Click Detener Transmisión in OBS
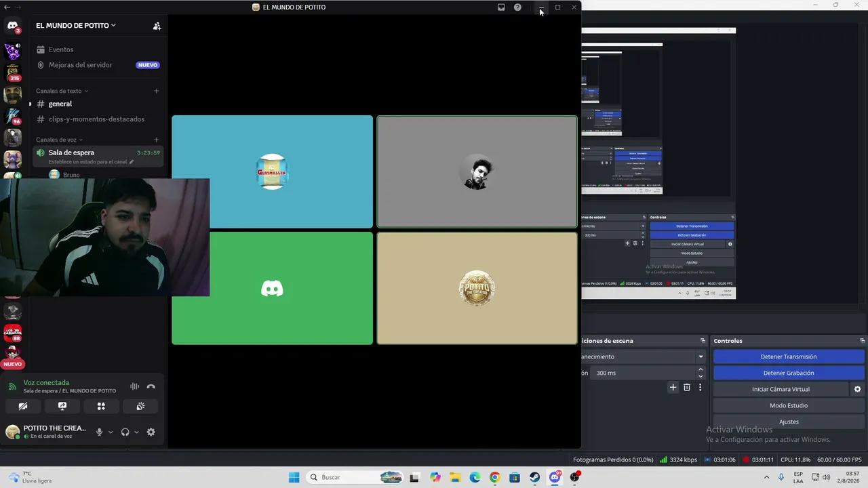 pyautogui.click(x=789, y=357)
